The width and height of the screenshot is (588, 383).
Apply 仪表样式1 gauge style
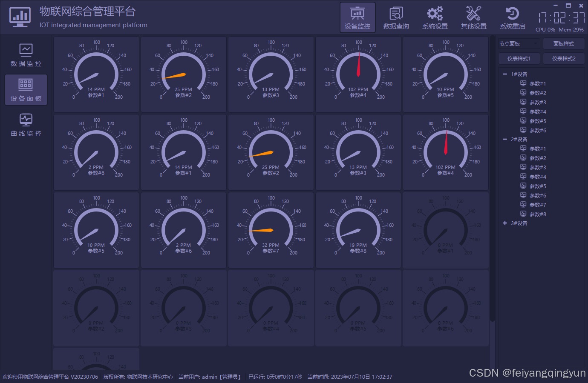pyautogui.click(x=519, y=59)
